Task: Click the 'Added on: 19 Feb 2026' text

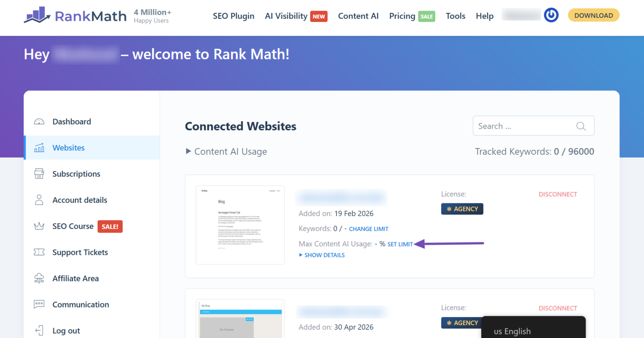Action: [336, 213]
